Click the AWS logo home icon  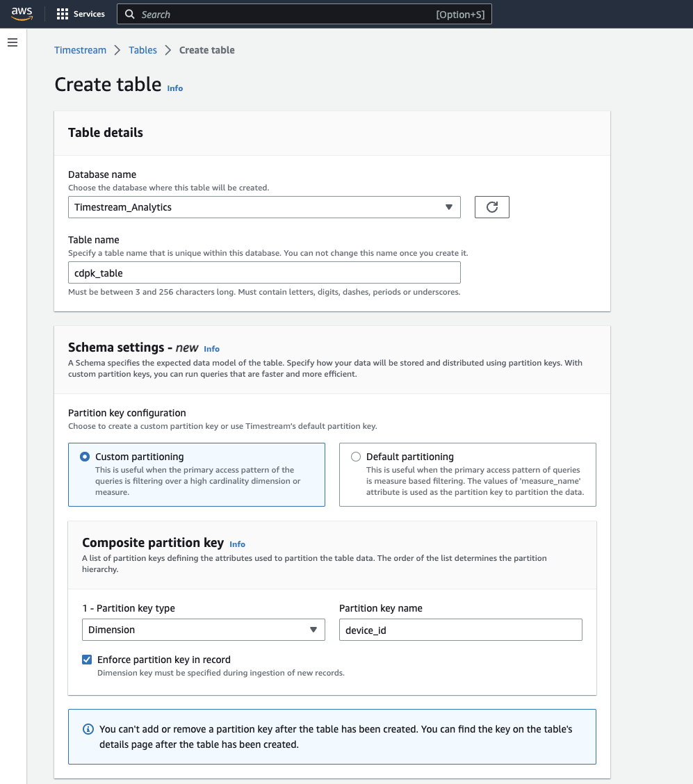pyautogui.click(x=22, y=13)
